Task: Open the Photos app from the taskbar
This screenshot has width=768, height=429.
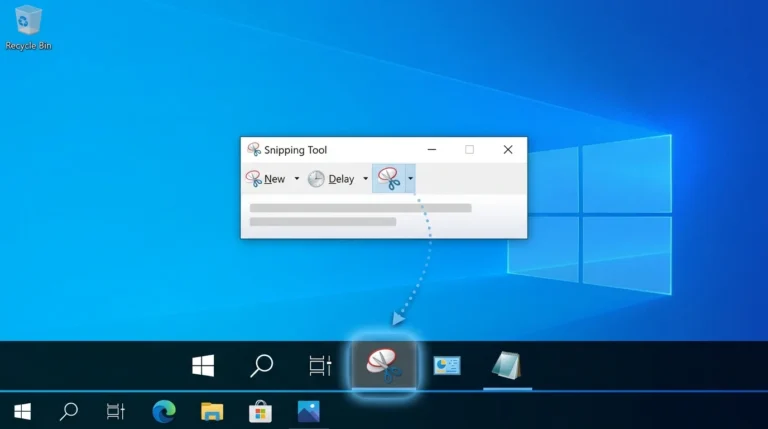Action: coord(309,411)
